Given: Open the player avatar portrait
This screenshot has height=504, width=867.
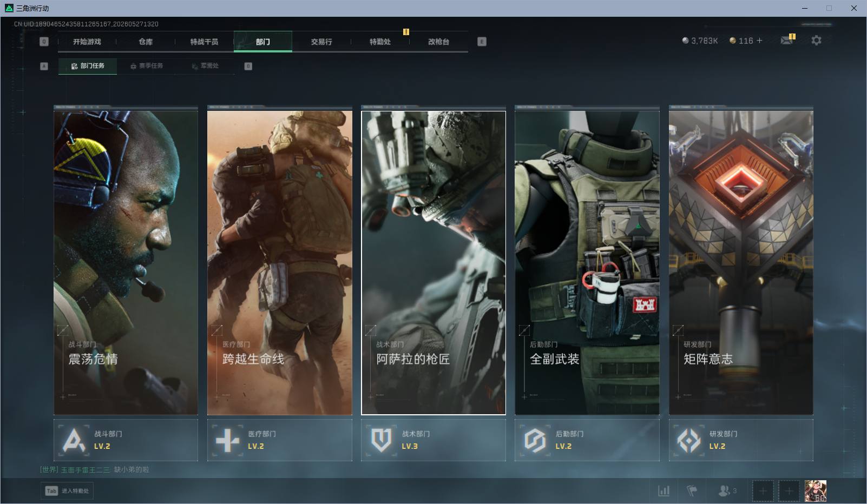Looking at the screenshot, I should (x=815, y=490).
